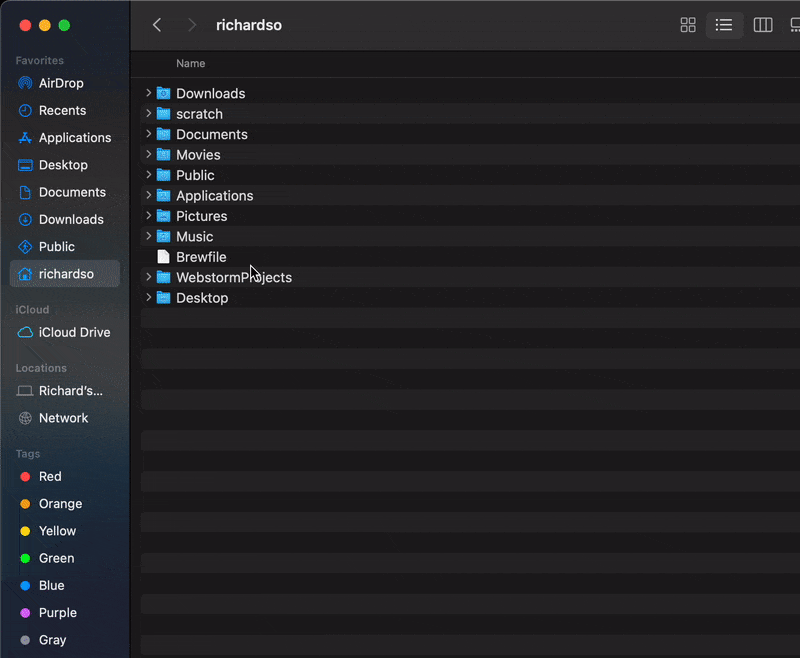Switch Finder to icon grid view
This screenshot has width=800, height=658.
pos(688,25)
